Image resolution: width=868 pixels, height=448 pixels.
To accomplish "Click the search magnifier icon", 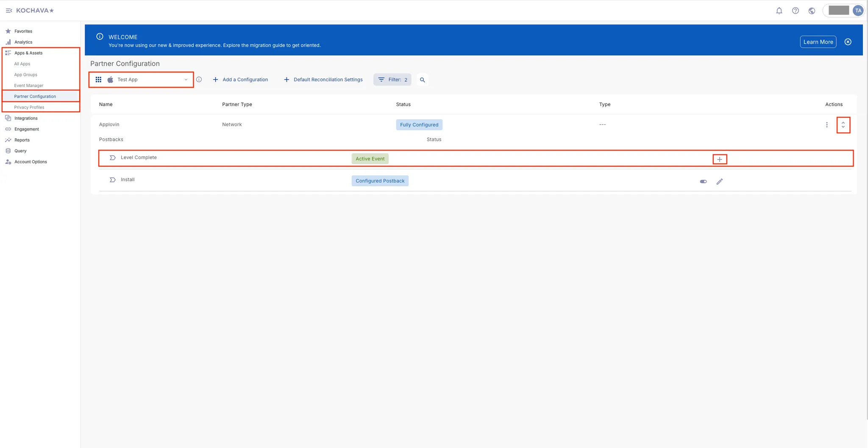I will coord(422,80).
